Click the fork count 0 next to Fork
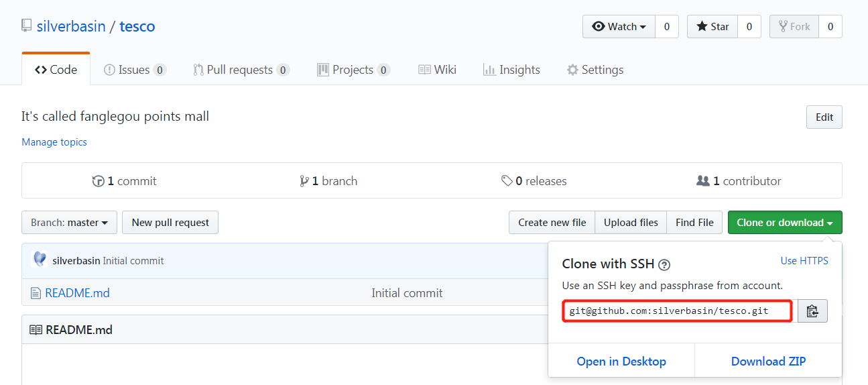868x385 pixels. (830, 27)
